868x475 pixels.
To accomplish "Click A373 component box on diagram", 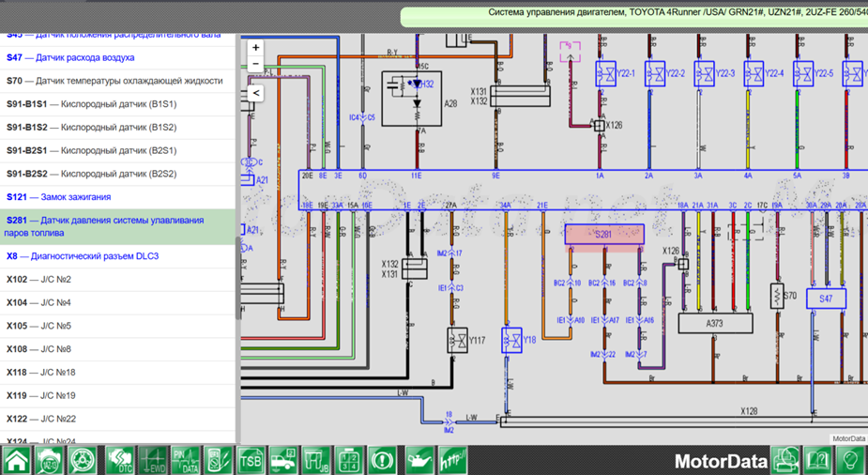I will tap(715, 323).
